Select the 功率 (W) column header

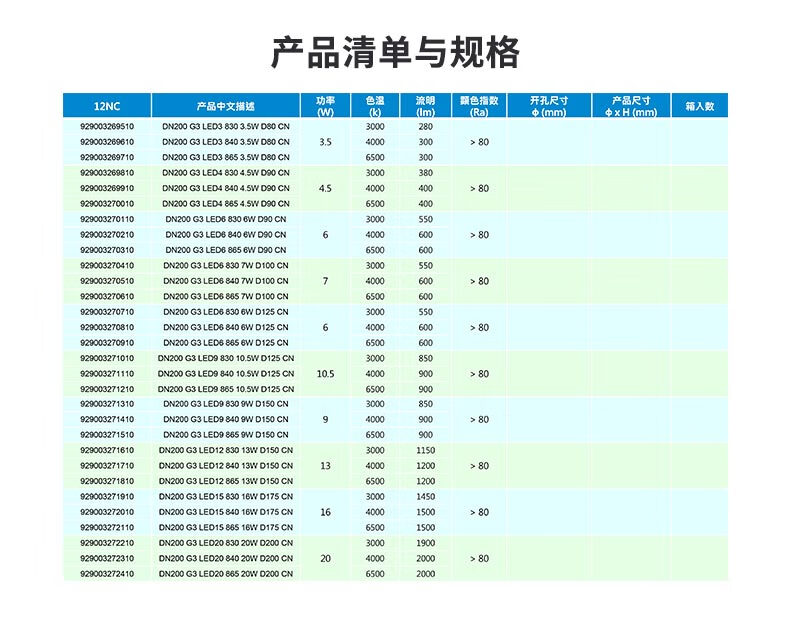click(x=325, y=106)
